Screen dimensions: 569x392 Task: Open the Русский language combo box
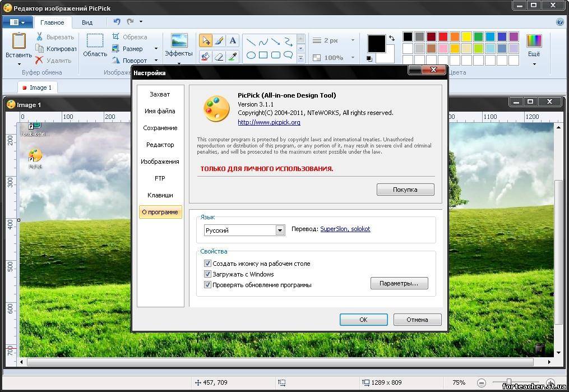(x=244, y=230)
